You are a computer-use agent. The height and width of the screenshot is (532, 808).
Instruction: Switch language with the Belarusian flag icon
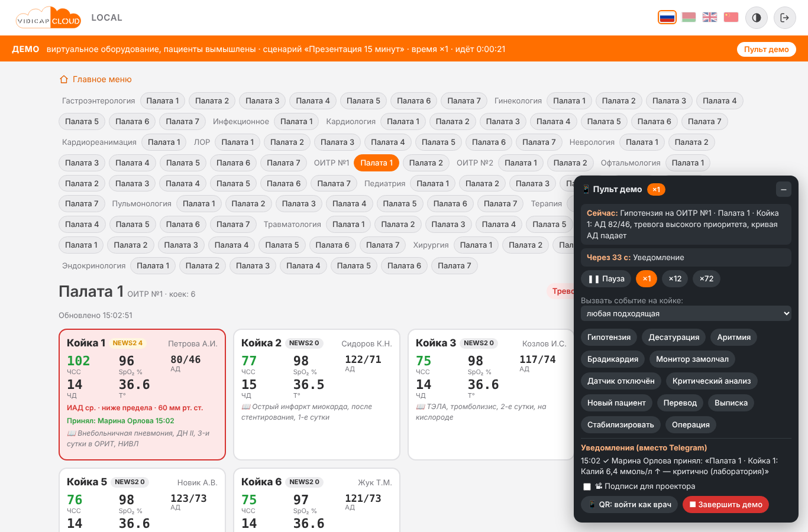tap(689, 17)
